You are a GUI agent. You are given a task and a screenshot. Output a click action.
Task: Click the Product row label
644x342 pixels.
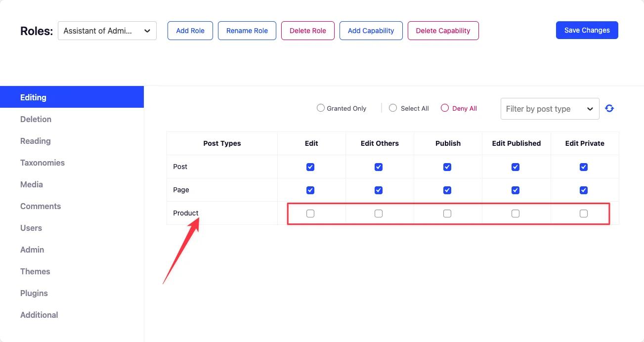tap(186, 213)
